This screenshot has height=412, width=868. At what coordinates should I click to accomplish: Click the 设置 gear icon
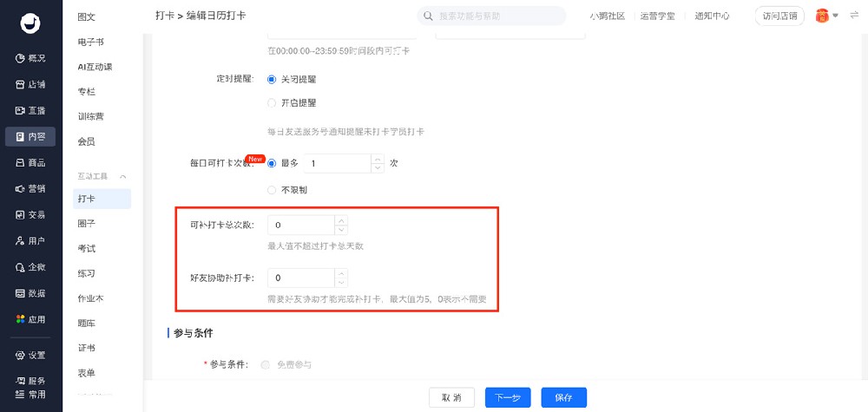20,355
